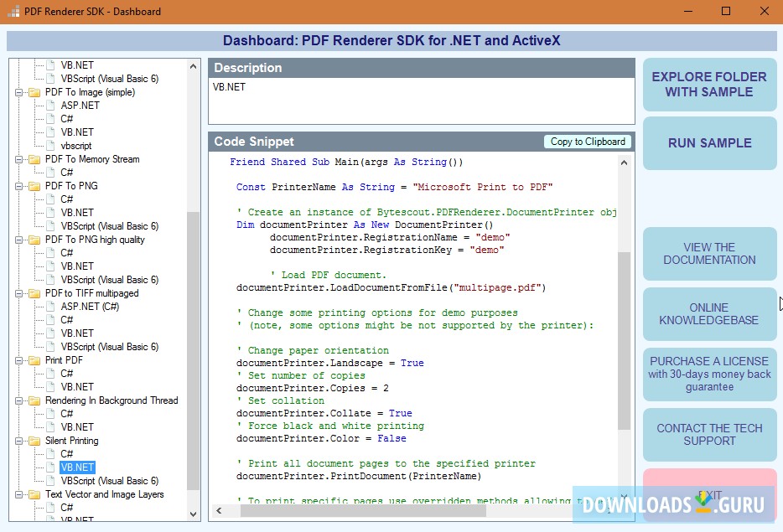783x532 pixels.
Task: Click file icon of ASP.NET under PDF To Image
Action: 50,106
